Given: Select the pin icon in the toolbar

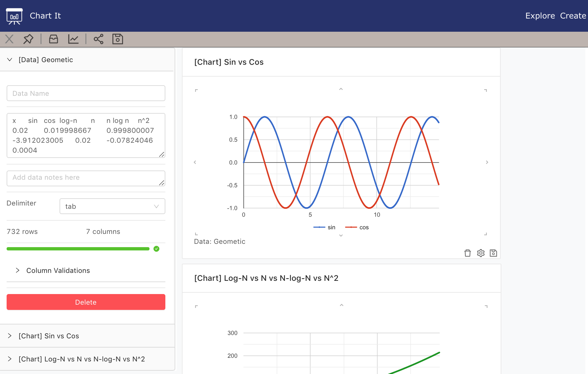Looking at the screenshot, I should [28, 39].
